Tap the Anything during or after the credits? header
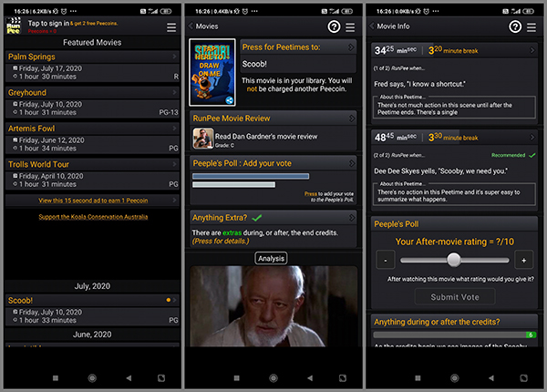Viewport: 547px width, 392px height. (437, 322)
